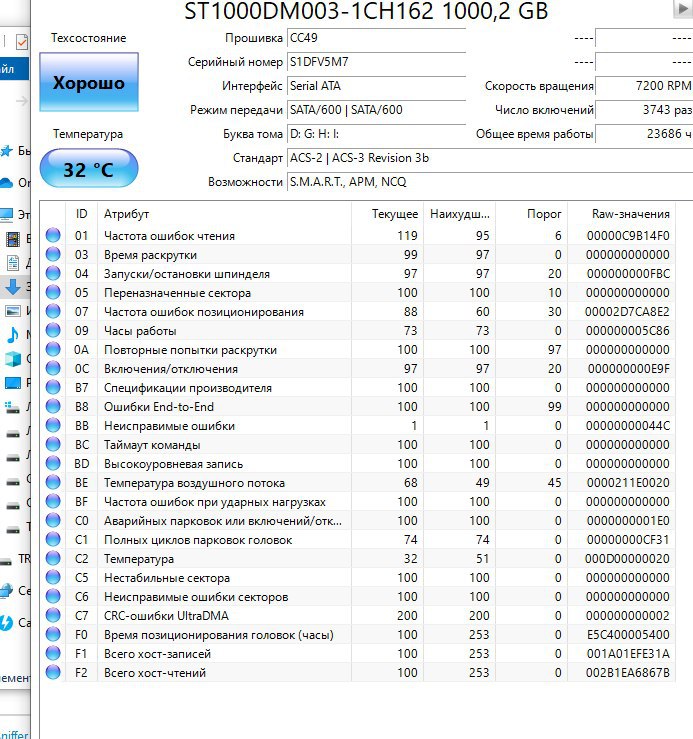Click the Атрибут column header
The image size is (693, 739).
click(224, 214)
